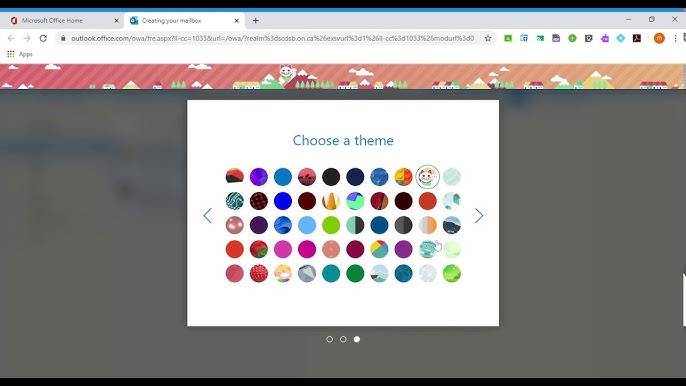Pick the red and black checkered theme

tap(259, 201)
